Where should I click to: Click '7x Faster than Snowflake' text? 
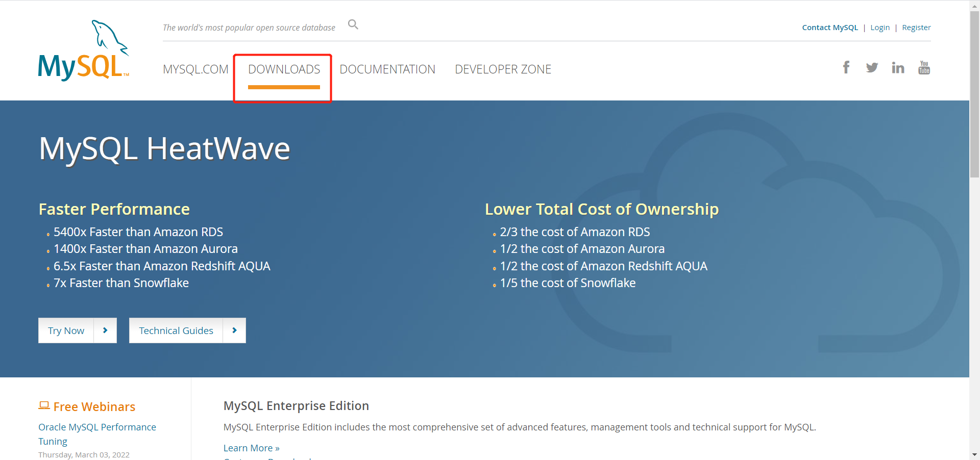coord(121,283)
